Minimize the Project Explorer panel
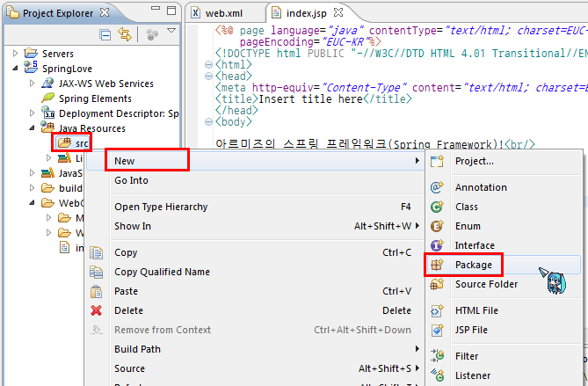The height and width of the screenshot is (386, 588). pos(156,8)
